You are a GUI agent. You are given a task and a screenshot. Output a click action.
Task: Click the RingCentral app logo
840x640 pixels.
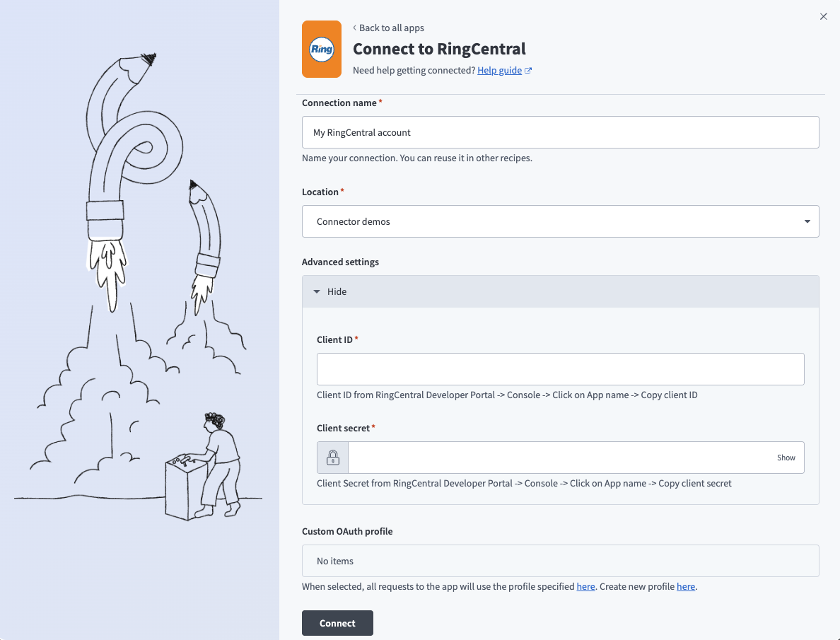pos(322,49)
